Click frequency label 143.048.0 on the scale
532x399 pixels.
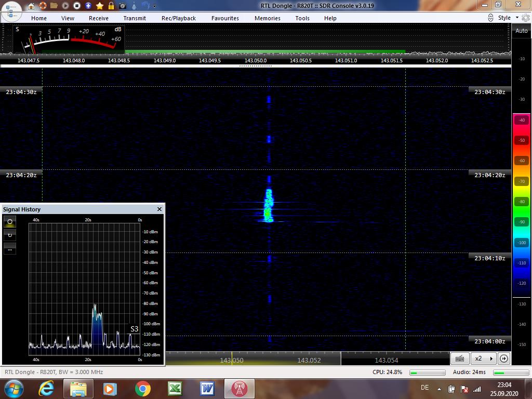pyautogui.click(x=74, y=60)
